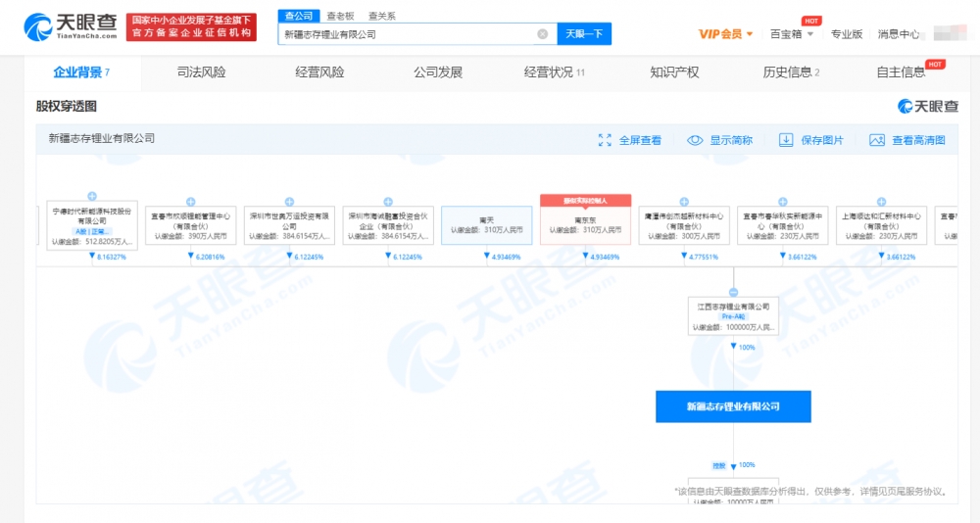The width and height of the screenshot is (980, 523).
Task: Click the 8.16327% share percentage
Action: [x=112, y=257]
